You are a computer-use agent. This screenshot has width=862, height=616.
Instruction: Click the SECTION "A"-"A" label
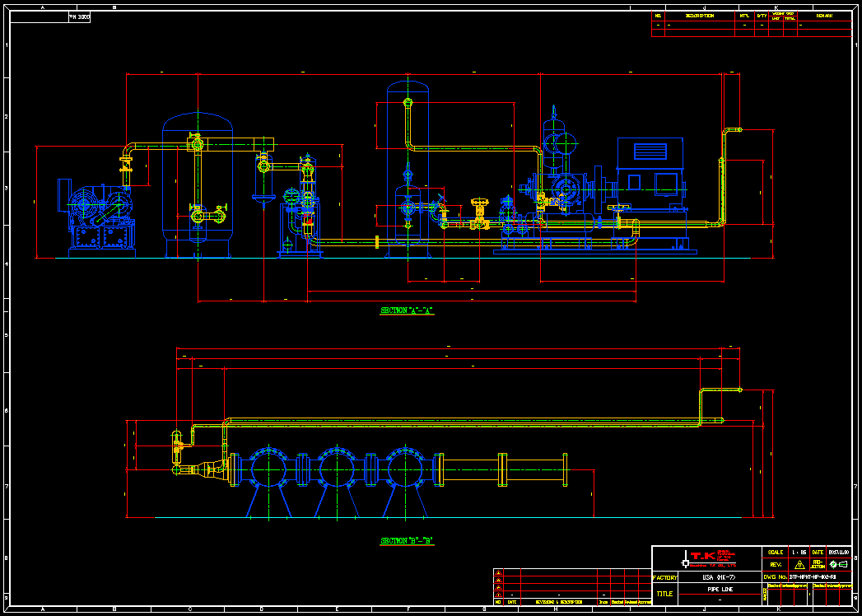point(406,310)
